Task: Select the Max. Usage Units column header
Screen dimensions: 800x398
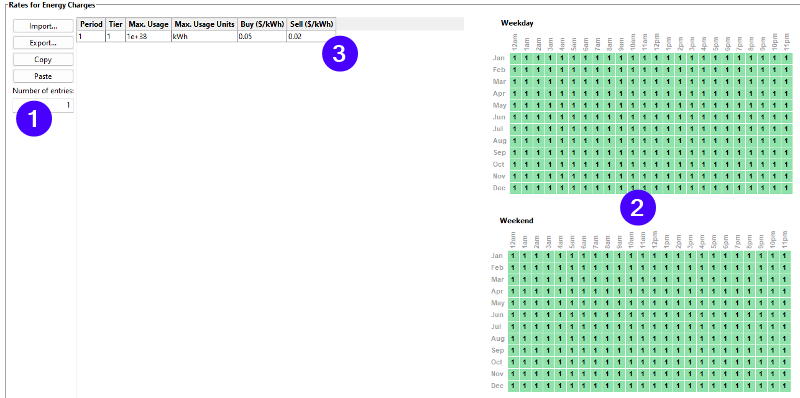Action: click(204, 24)
